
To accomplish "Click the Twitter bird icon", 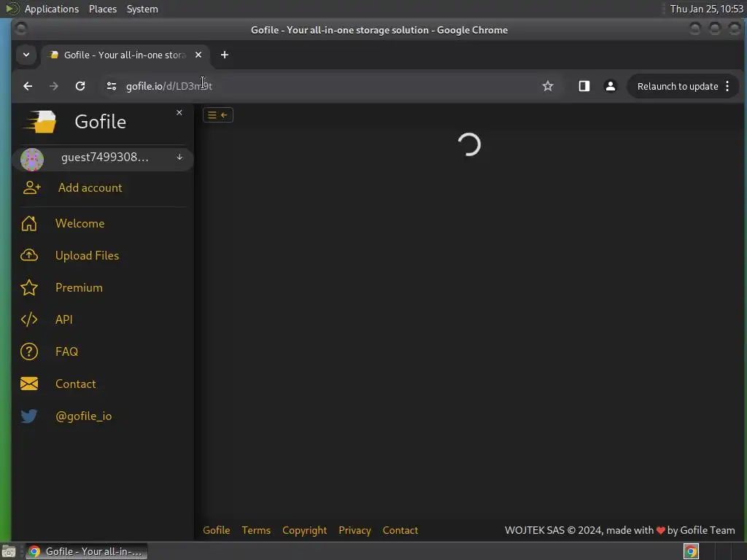I will 29,416.
